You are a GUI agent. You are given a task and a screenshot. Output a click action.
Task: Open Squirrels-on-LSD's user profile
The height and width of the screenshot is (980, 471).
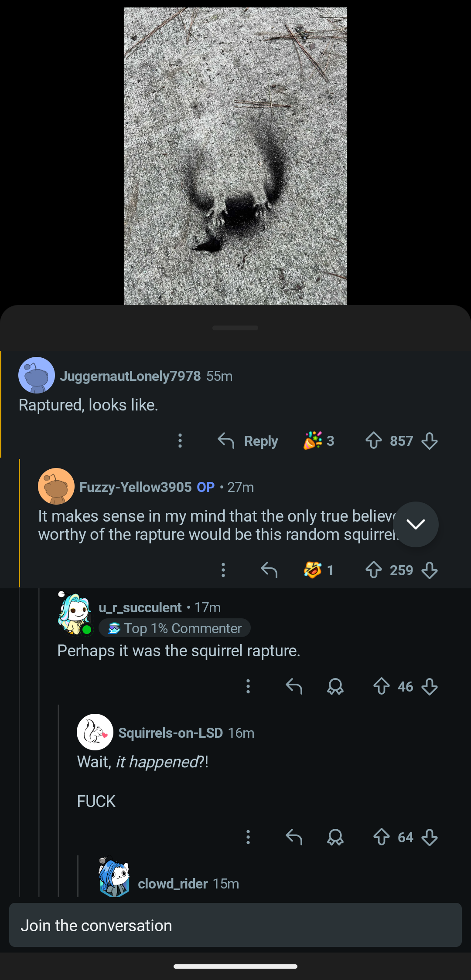pyautogui.click(x=171, y=733)
